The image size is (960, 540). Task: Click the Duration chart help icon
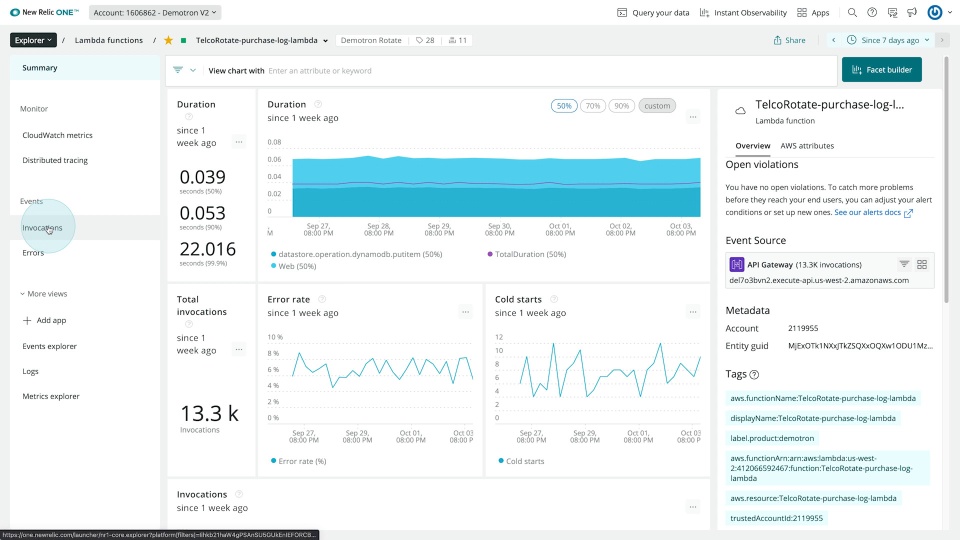click(x=318, y=104)
